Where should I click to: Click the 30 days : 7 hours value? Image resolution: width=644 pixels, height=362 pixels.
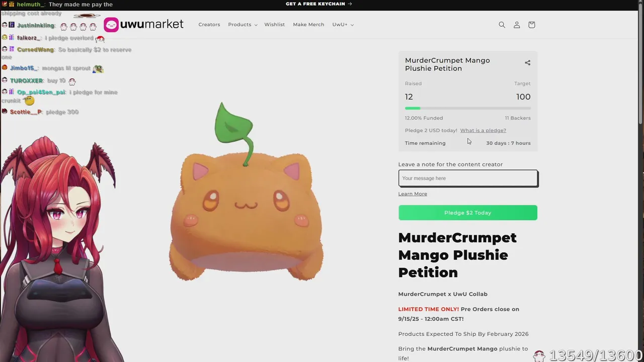(508, 143)
